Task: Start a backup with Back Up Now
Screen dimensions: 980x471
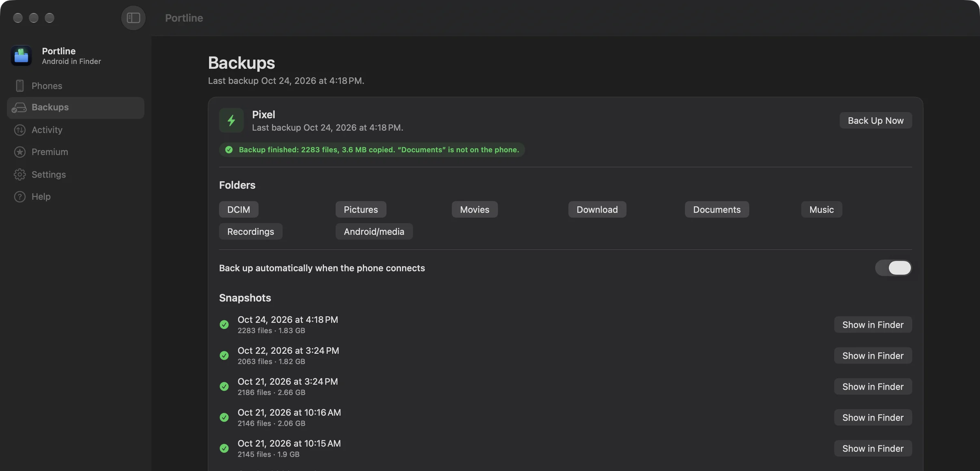Action: coord(875,120)
